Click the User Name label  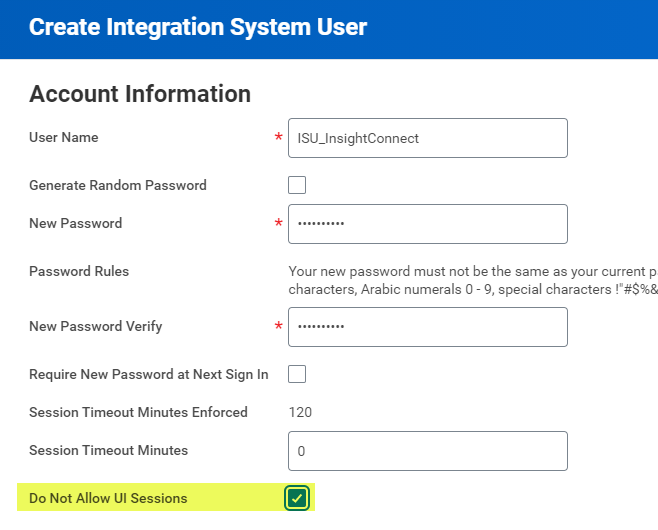[x=64, y=137]
